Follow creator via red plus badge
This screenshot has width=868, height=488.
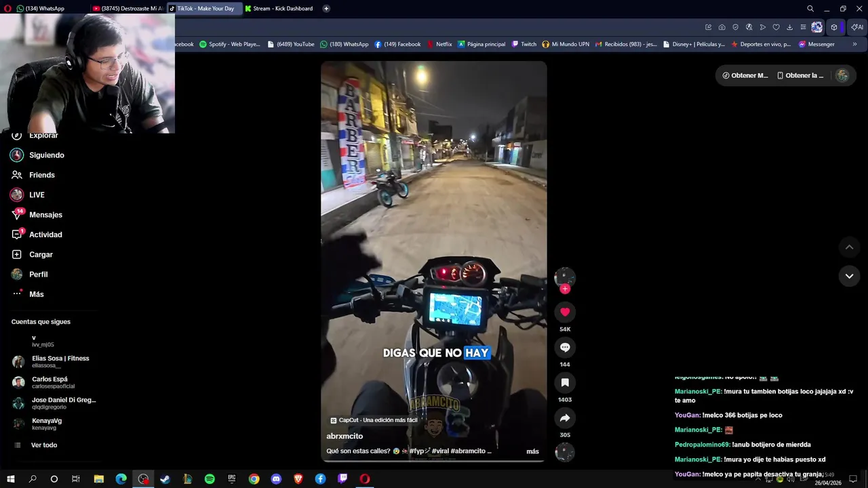[x=565, y=289]
